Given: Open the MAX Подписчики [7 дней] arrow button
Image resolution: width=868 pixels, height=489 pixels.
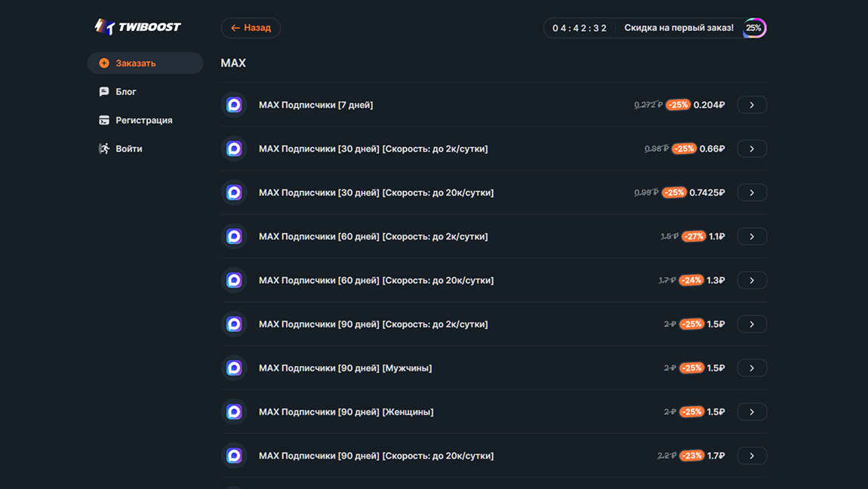Looking at the screenshot, I should (x=752, y=105).
